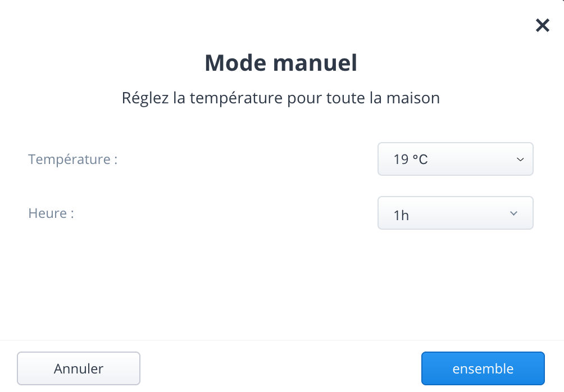The width and height of the screenshot is (564, 392).
Task: Click the 1h value text
Action: pos(401,216)
